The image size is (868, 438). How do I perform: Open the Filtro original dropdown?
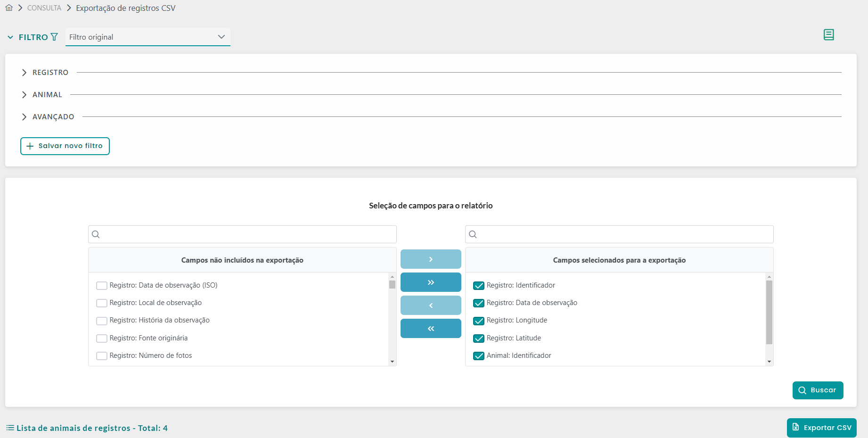pyautogui.click(x=147, y=37)
